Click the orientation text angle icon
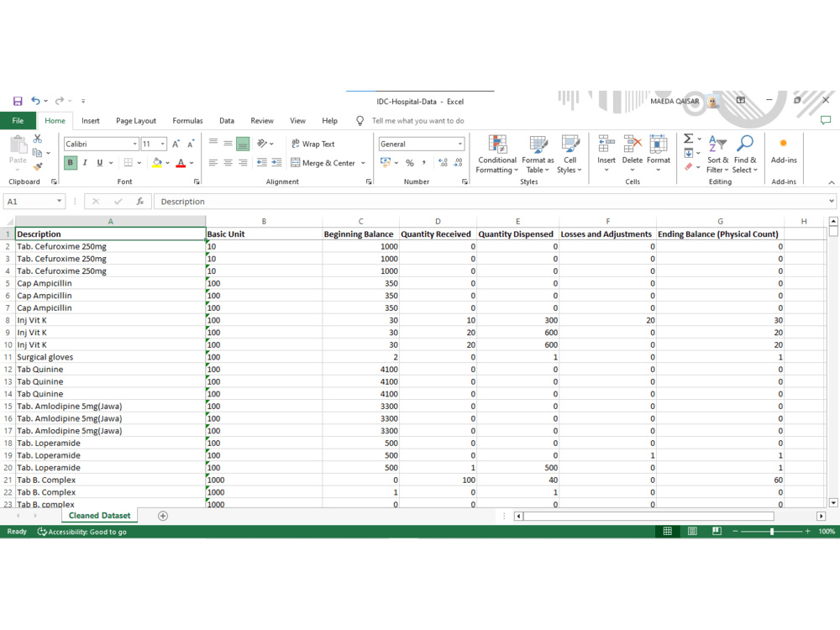This screenshot has height=630, width=840. pyautogui.click(x=262, y=144)
